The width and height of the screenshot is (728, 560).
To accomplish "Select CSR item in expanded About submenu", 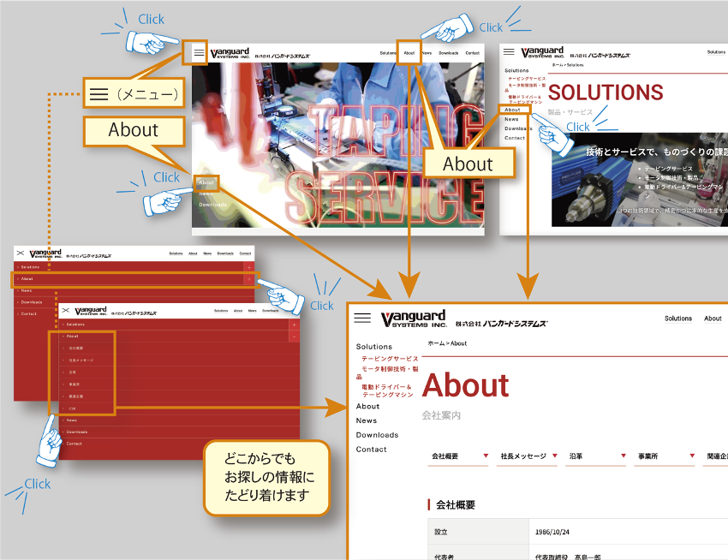I will tap(73, 409).
